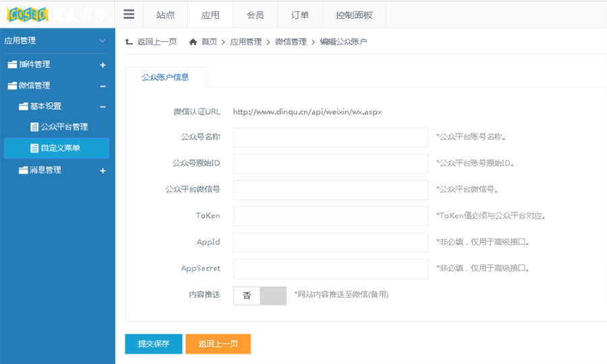Click the document icon beside 自定义菜单
The width and height of the screenshot is (607, 364).
pyautogui.click(x=34, y=148)
